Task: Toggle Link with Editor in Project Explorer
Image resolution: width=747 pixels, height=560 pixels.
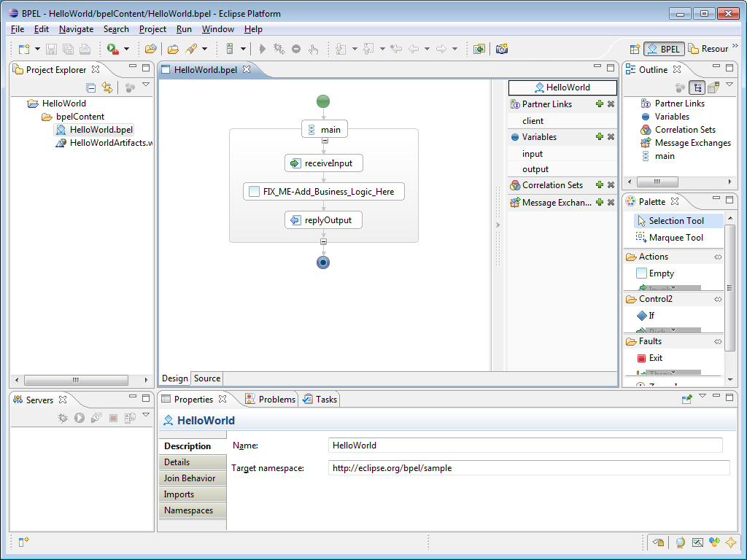Action: (107, 87)
